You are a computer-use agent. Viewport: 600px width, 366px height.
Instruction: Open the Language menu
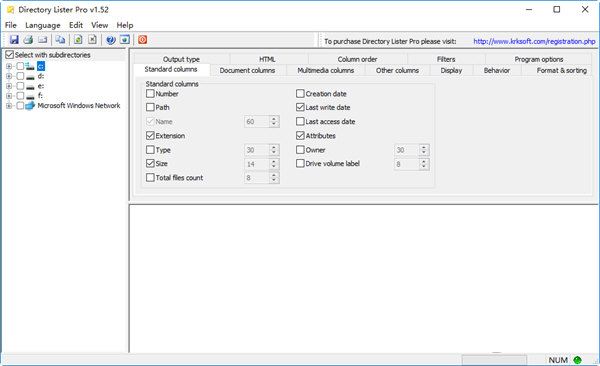pos(43,25)
